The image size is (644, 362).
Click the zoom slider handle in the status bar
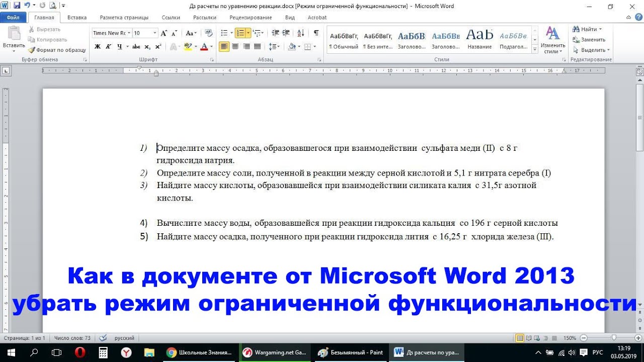[614, 338]
